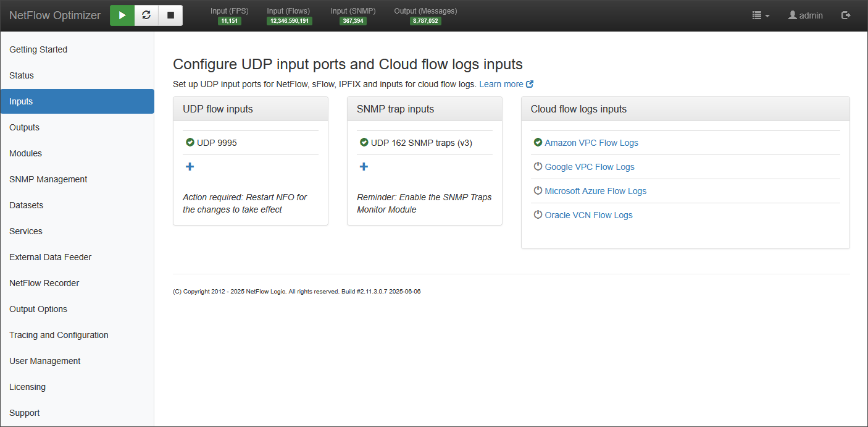868x427 pixels.
Task: Open the list menu dropdown in header
Action: coord(761,15)
